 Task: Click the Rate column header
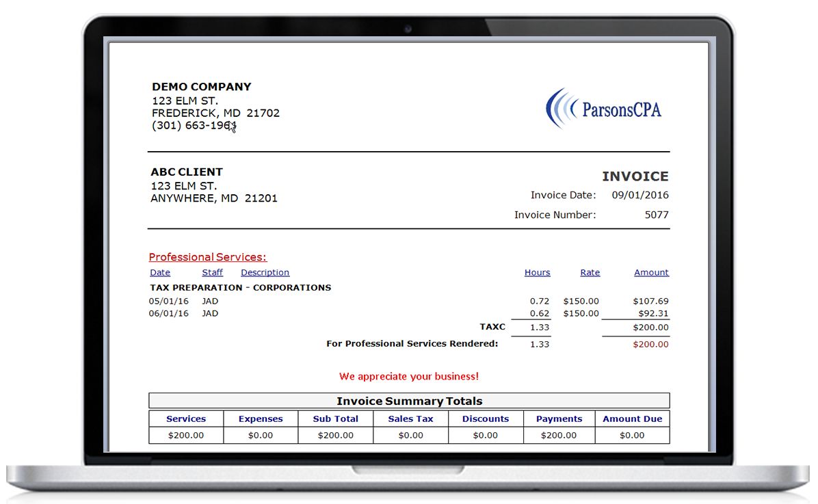(x=590, y=272)
